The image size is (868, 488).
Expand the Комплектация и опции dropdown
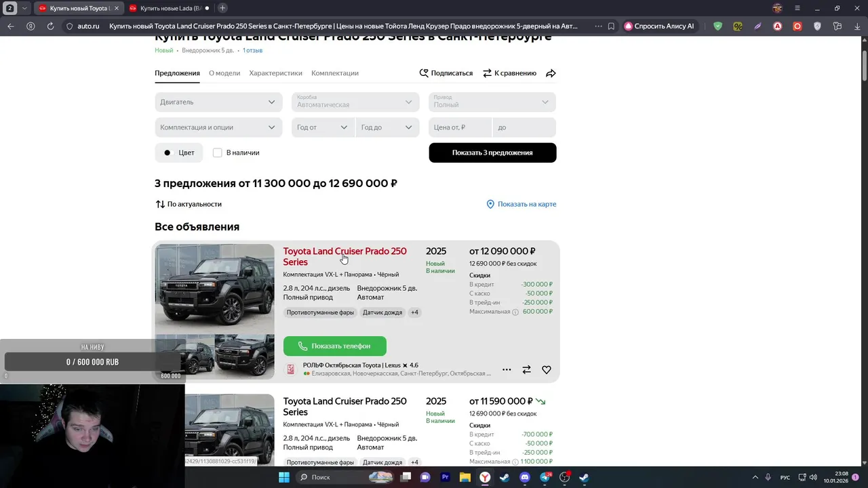(218, 127)
